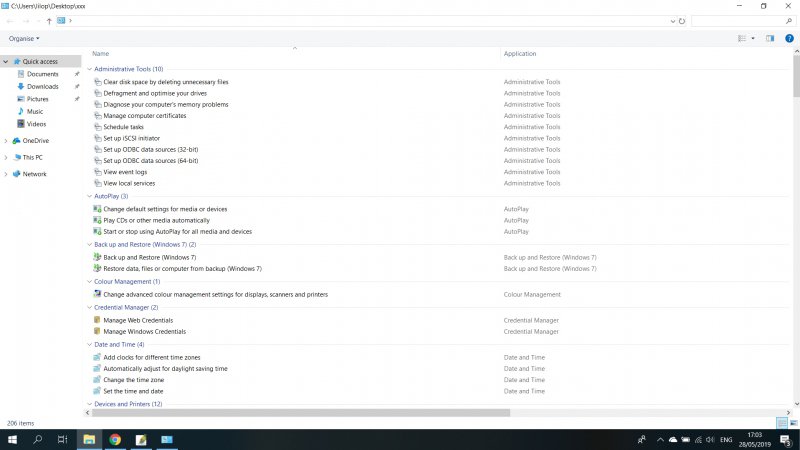
Task: Open the address bar history dropdown
Action: [x=672, y=21]
